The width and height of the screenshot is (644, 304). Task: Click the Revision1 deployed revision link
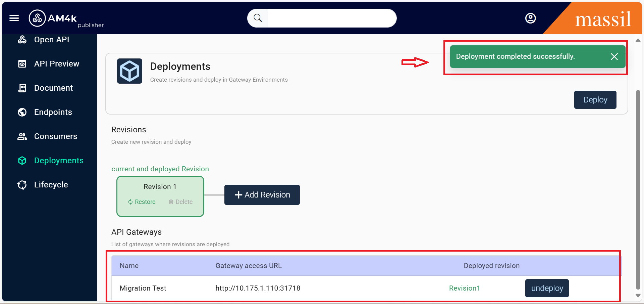pos(464,288)
